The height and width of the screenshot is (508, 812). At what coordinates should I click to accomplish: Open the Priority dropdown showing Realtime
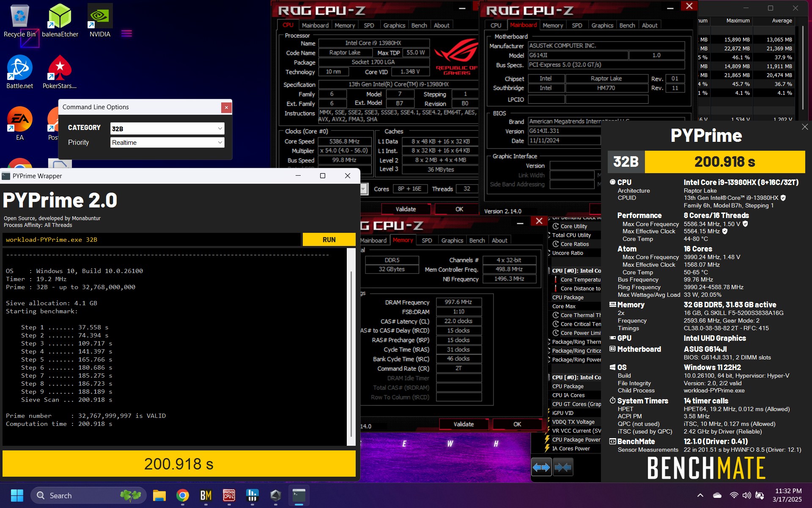pyautogui.click(x=167, y=143)
